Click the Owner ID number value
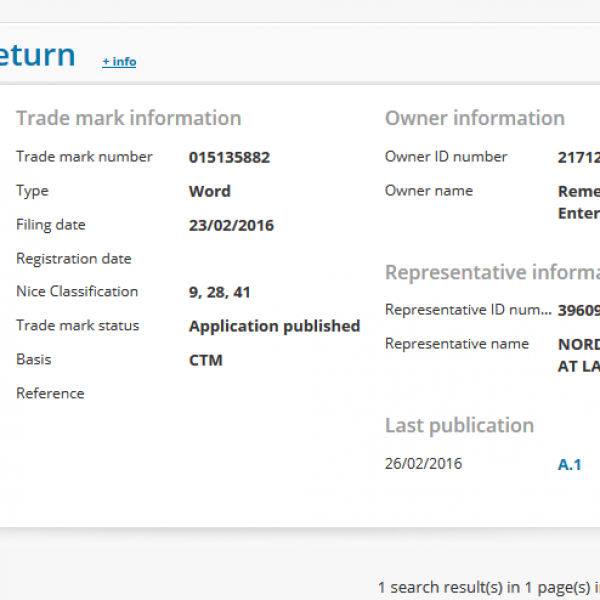Viewport: 600px width, 600px height. [579, 157]
